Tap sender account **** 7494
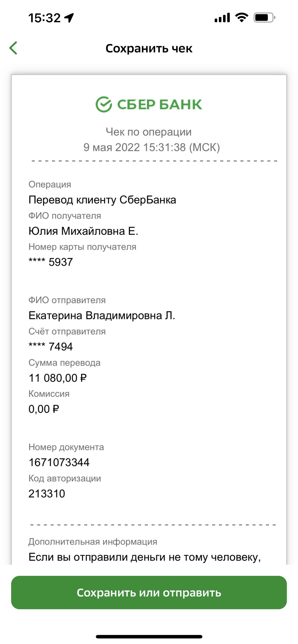Image resolution: width=298 pixels, height=644 pixels. coord(51,347)
